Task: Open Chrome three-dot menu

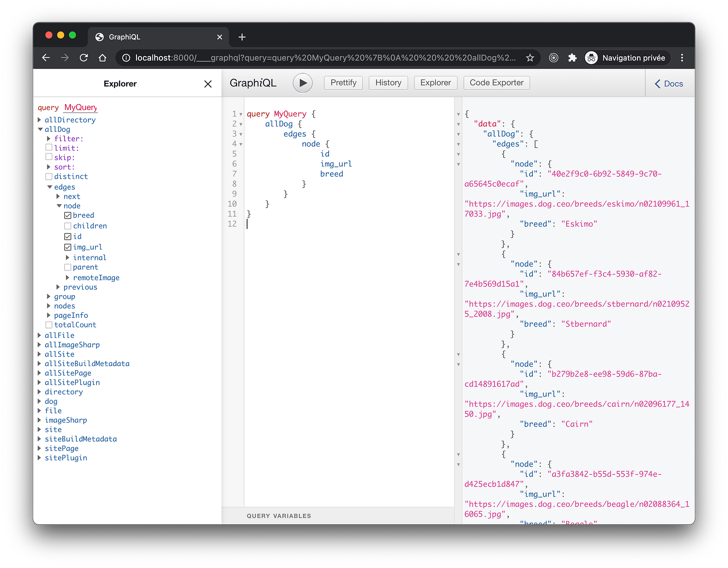Action: tap(682, 58)
